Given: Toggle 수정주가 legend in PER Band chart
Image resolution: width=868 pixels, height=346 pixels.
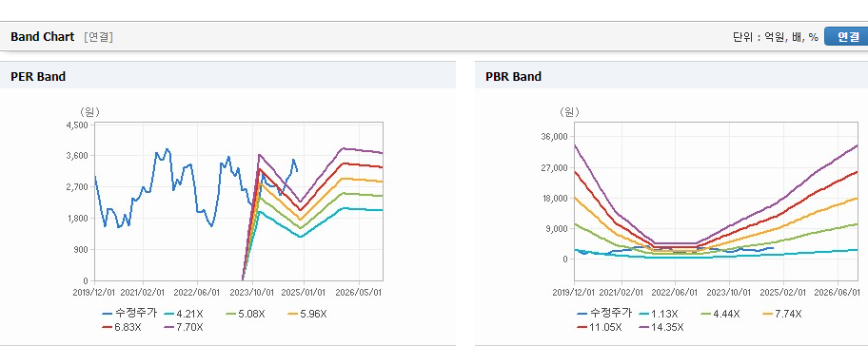Looking at the screenshot, I should (x=129, y=314).
